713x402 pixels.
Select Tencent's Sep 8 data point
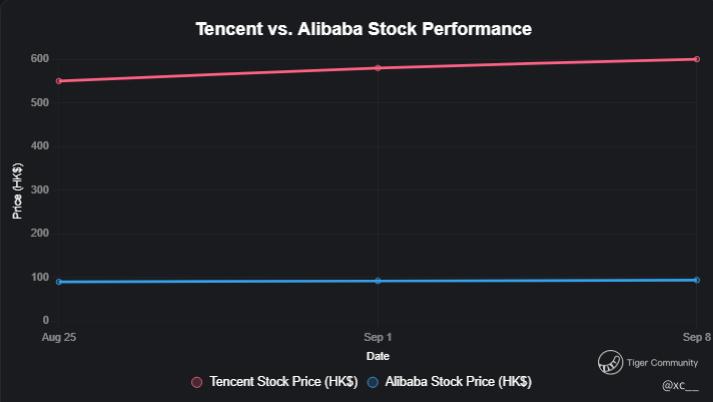(696, 59)
